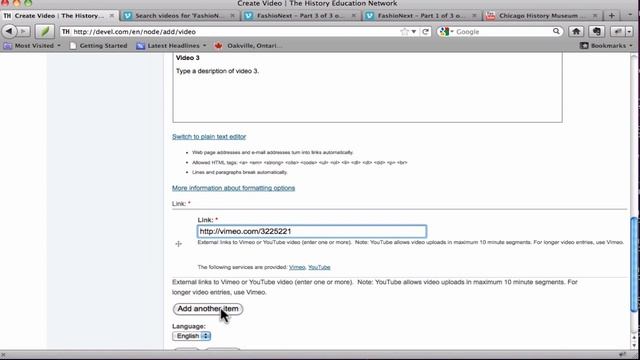Open the tab list dropdown arrow
The height and width of the screenshot is (360, 640).
tap(630, 16)
